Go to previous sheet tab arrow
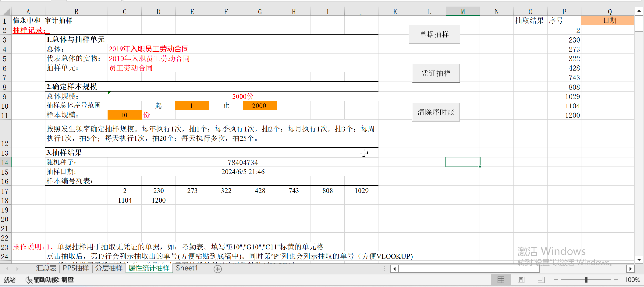644x287 pixels. click(x=7, y=269)
